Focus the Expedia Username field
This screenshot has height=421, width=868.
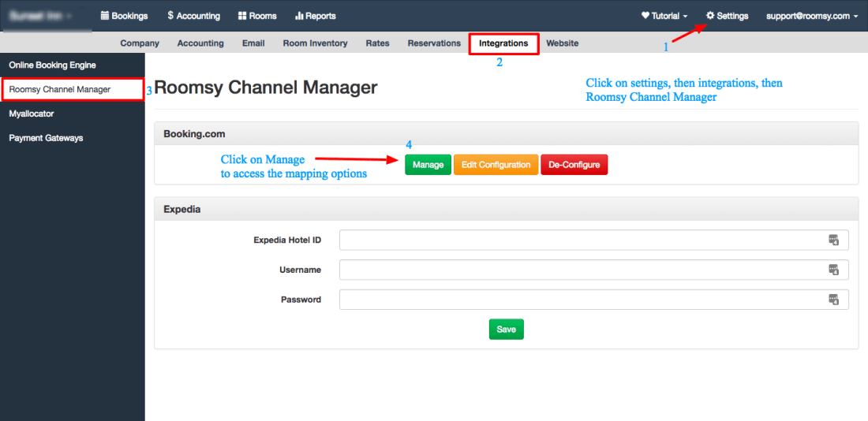click(x=593, y=270)
